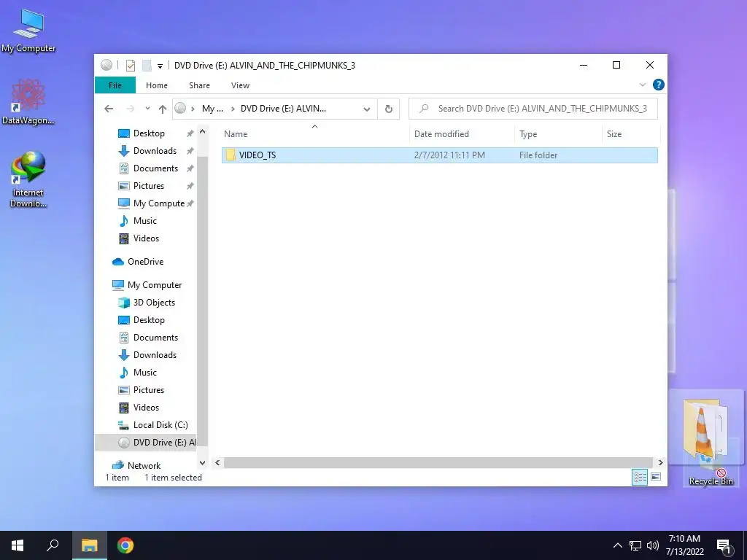Open the Windows Start menu
The width and height of the screenshot is (747, 560).
18,545
